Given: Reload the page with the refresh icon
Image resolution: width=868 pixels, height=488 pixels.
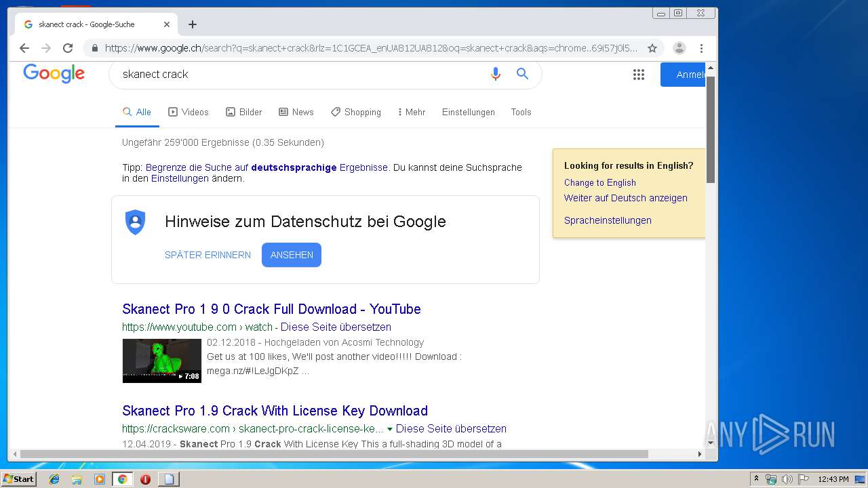Looking at the screenshot, I should click(68, 48).
